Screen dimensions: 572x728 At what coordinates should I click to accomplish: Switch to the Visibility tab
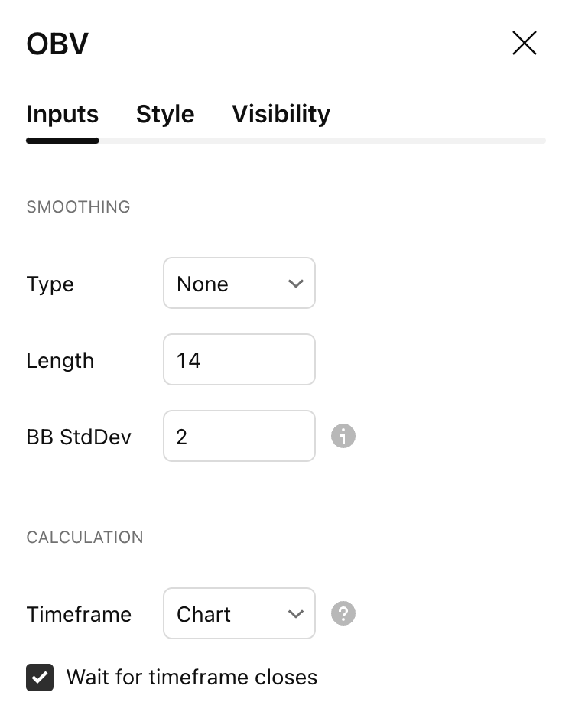pos(281,114)
